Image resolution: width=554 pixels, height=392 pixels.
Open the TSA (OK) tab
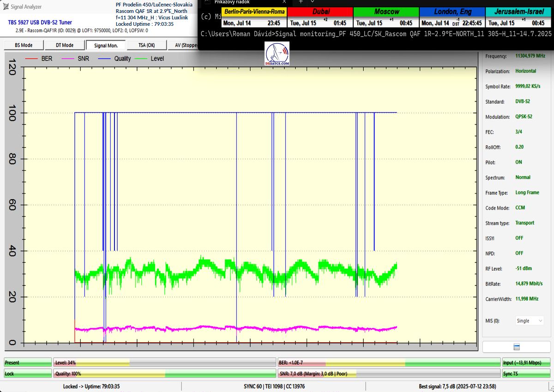click(146, 45)
